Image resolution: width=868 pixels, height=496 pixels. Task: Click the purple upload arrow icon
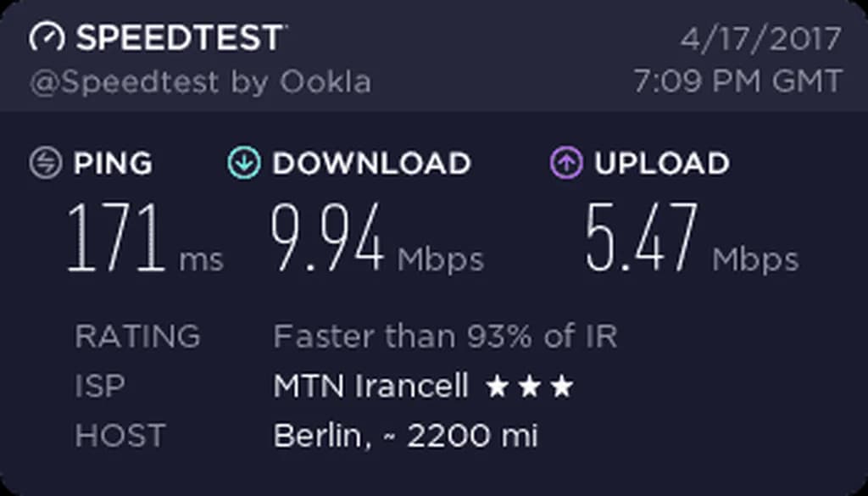click(x=566, y=163)
